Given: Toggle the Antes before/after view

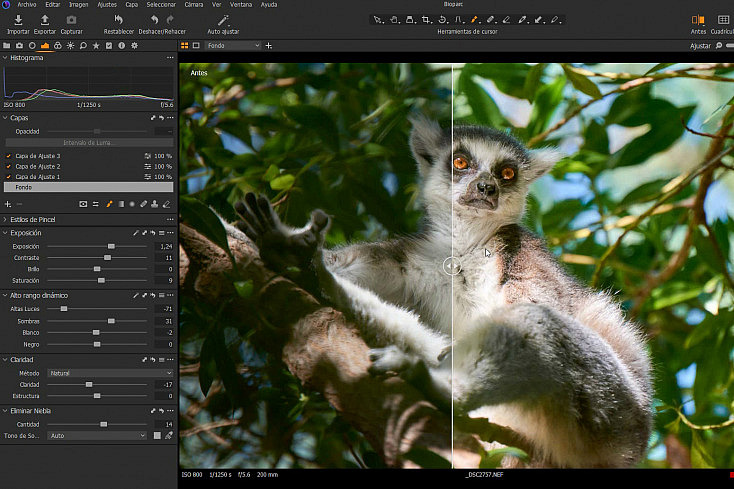Looking at the screenshot, I should 698,20.
